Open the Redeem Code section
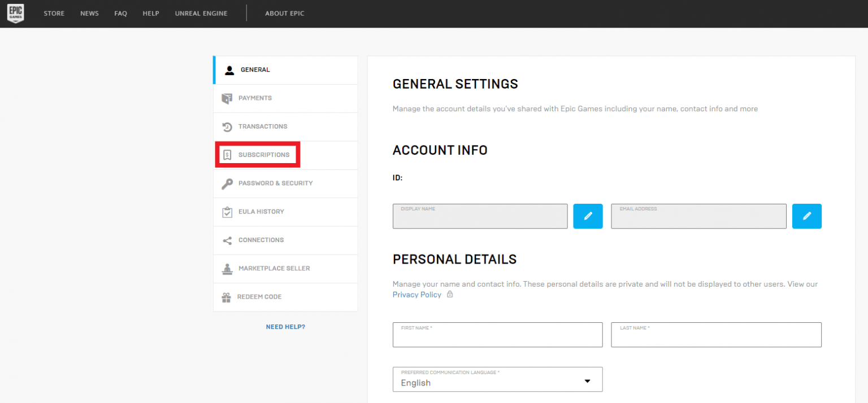Screen dimensions: 868x403 (x=285, y=297)
